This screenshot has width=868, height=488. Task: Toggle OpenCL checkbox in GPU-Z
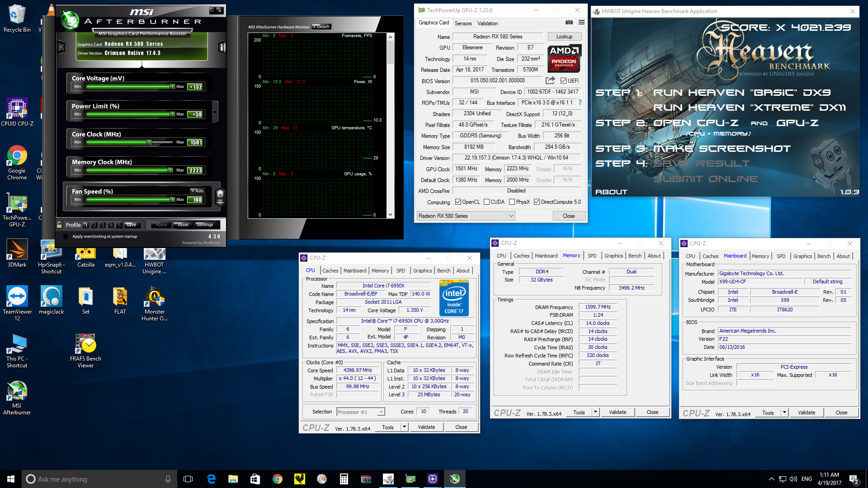coord(458,202)
